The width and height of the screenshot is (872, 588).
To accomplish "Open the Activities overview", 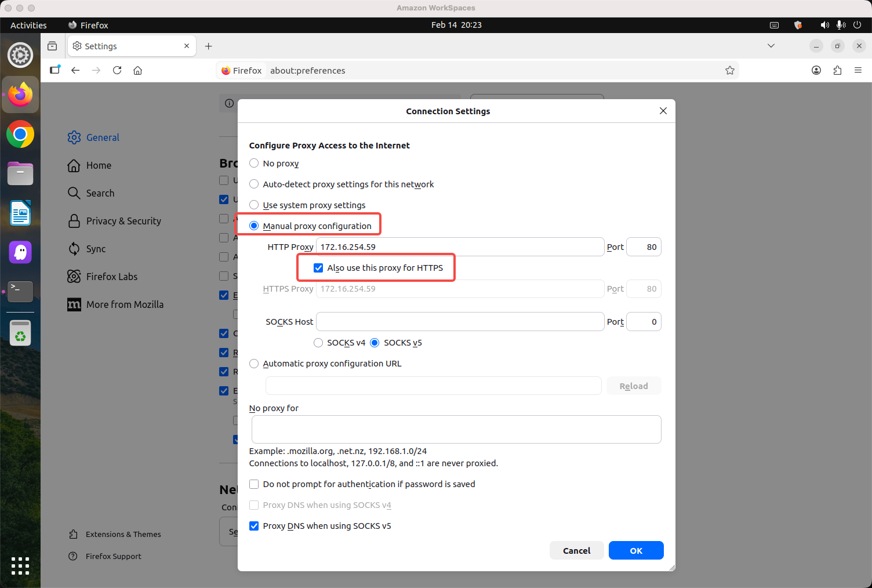I will (x=28, y=25).
